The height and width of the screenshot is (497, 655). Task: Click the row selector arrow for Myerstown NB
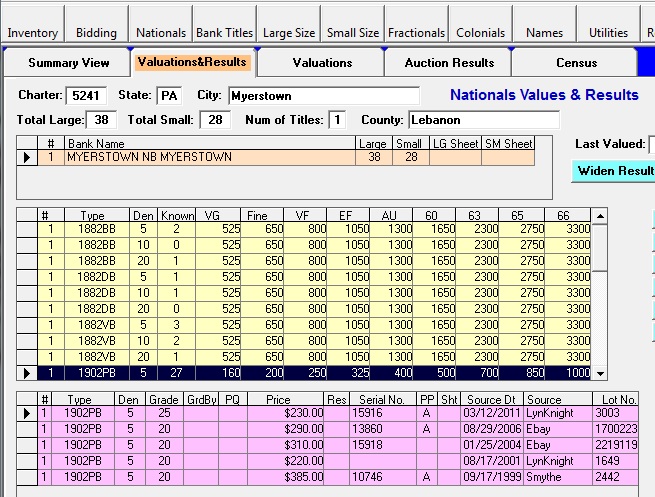point(28,157)
